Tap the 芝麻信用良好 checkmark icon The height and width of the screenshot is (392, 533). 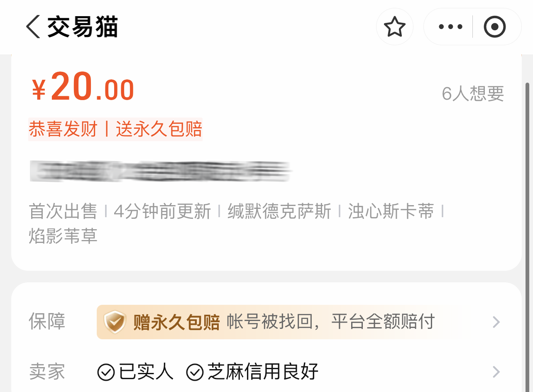(194, 372)
